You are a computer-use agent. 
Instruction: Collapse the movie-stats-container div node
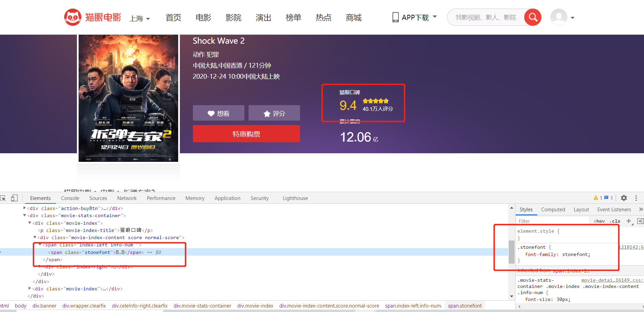tap(24, 215)
